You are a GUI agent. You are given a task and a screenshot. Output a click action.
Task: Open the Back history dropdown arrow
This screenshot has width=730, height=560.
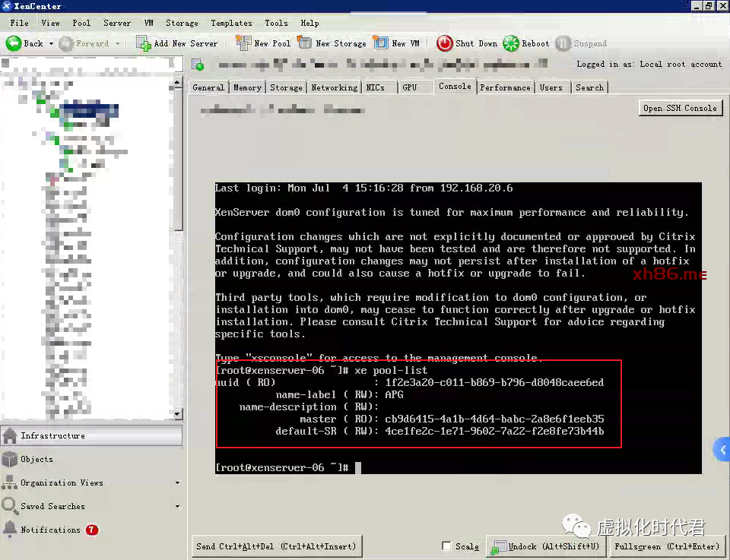tap(51, 44)
